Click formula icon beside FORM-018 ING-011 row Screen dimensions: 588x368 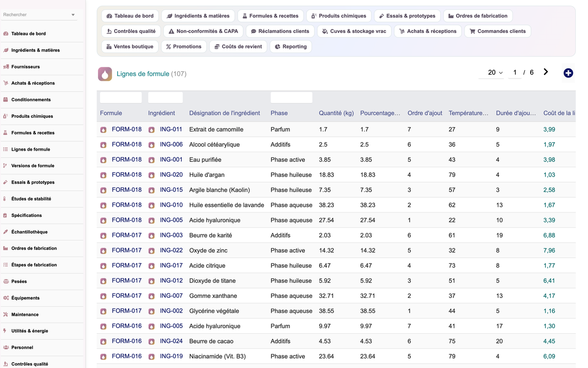[x=103, y=130]
